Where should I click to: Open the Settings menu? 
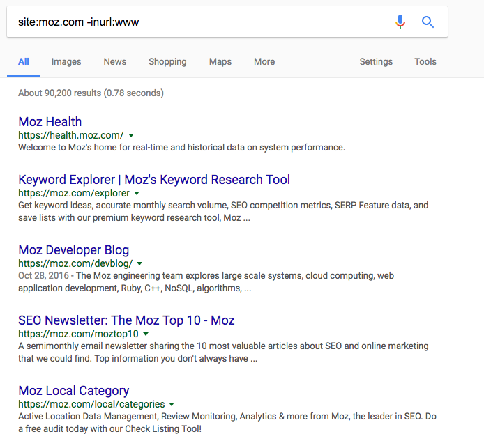[376, 62]
